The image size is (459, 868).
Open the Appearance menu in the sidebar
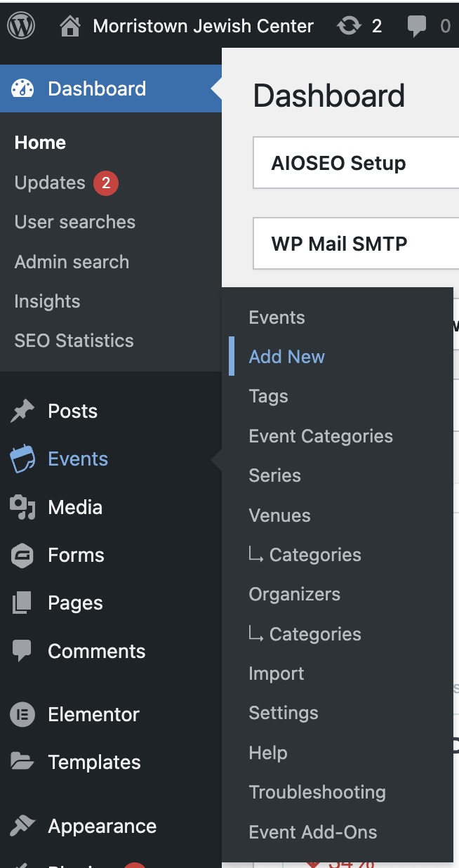102,827
